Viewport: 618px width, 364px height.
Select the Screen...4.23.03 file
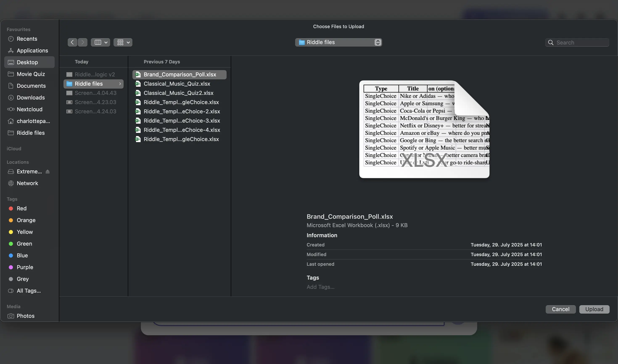point(93,102)
